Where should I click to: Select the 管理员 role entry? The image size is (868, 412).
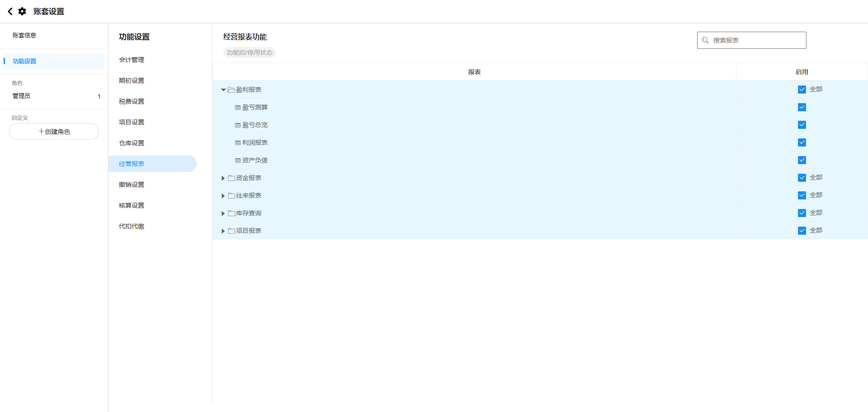click(x=22, y=96)
